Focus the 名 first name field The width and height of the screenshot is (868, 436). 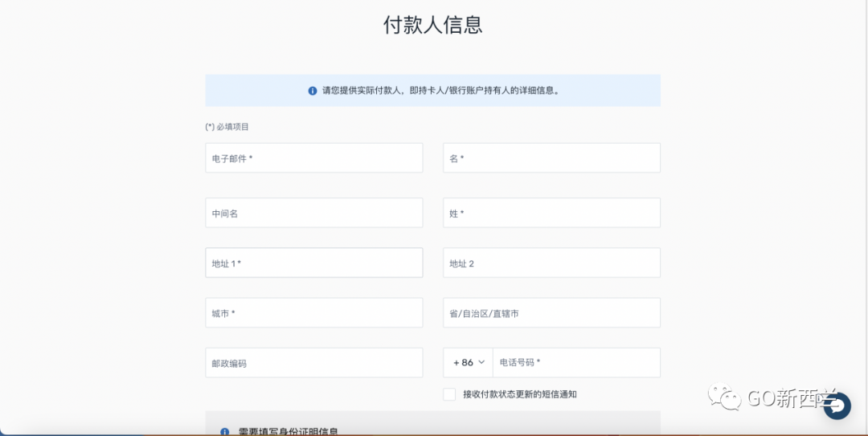(x=551, y=157)
